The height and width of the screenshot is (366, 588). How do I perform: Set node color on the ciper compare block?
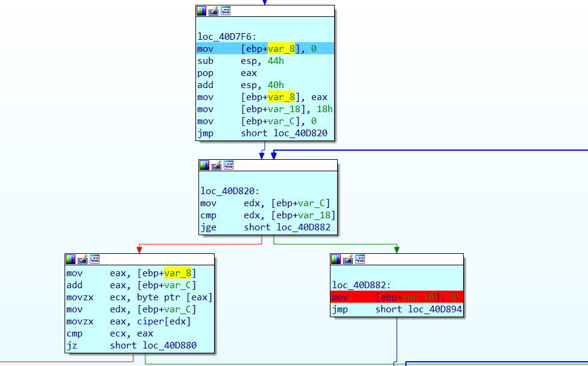(x=71, y=259)
